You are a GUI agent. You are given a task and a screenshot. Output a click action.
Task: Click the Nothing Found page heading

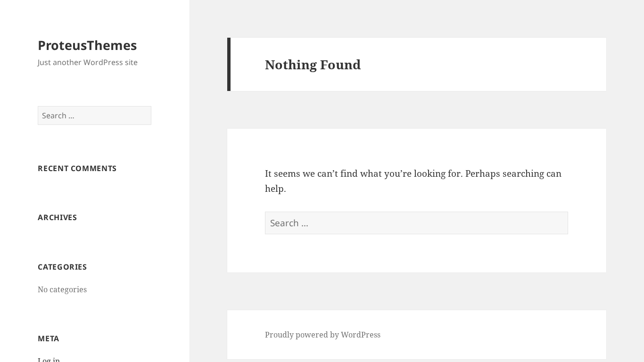[313, 65]
